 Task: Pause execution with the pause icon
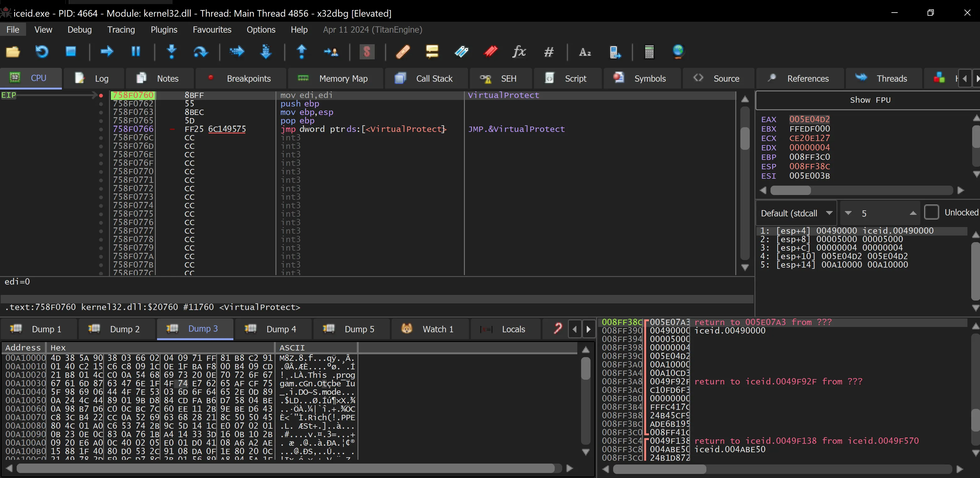136,51
